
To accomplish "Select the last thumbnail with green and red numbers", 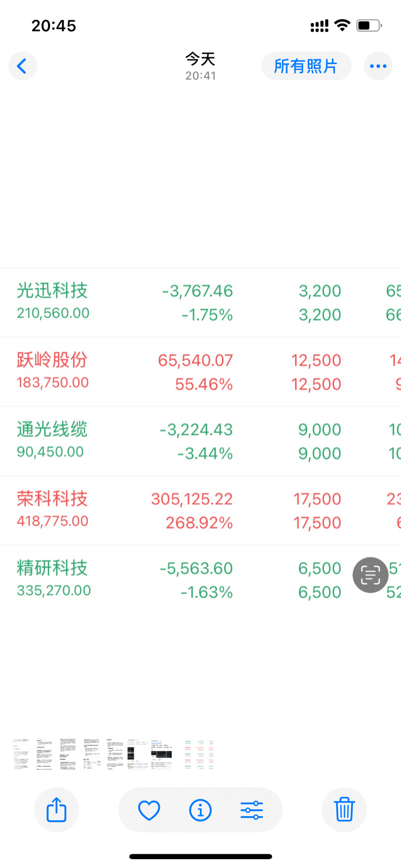I will coord(199,755).
